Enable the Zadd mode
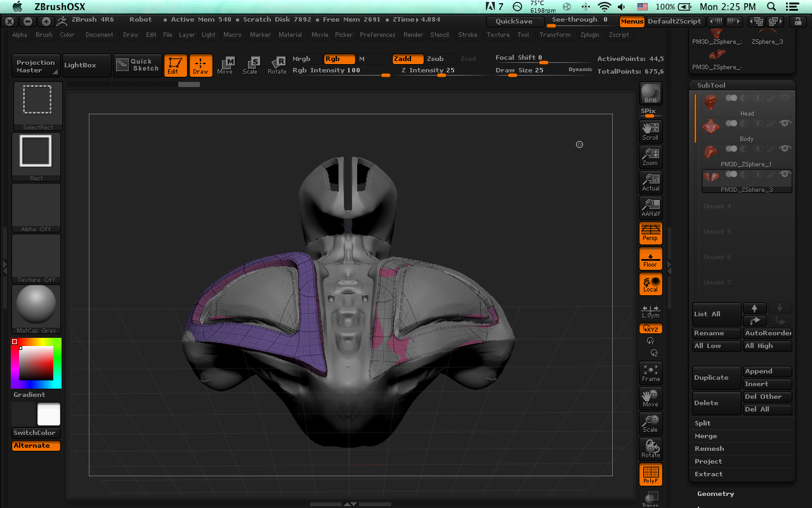Viewport: 812px width, 508px height. click(408, 59)
